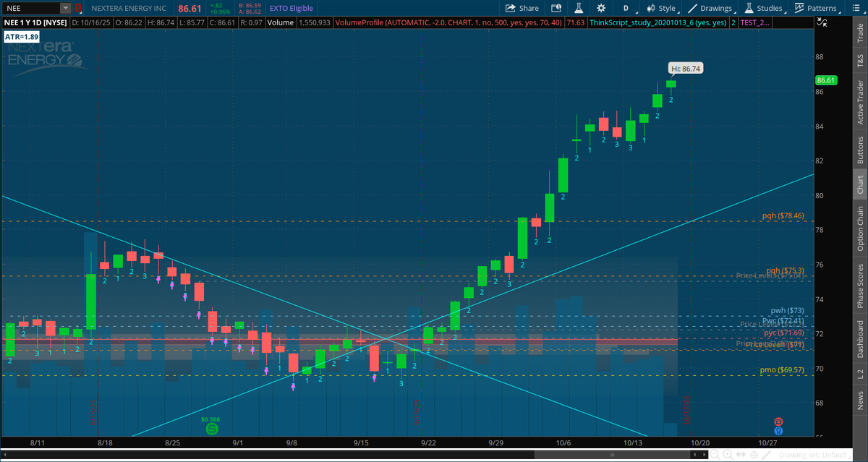Click the zoom out magnifier icon
The height and width of the screenshot is (462, 868).
715,455
